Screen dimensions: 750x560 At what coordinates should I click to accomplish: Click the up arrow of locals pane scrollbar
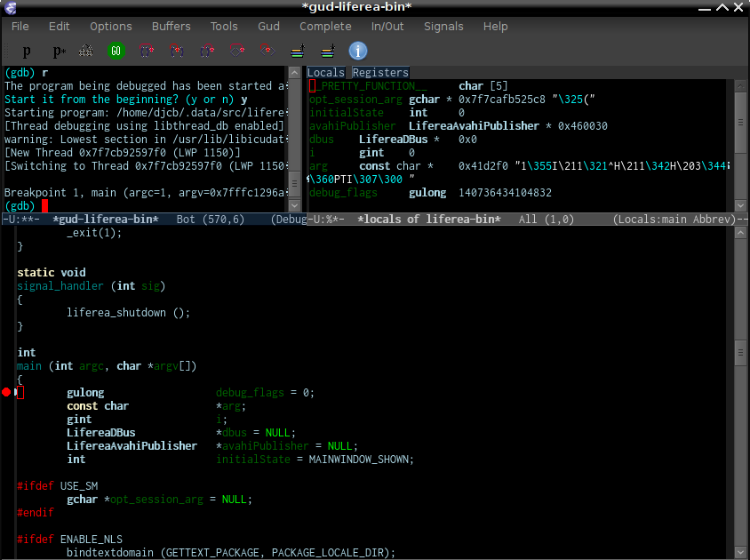740,86
